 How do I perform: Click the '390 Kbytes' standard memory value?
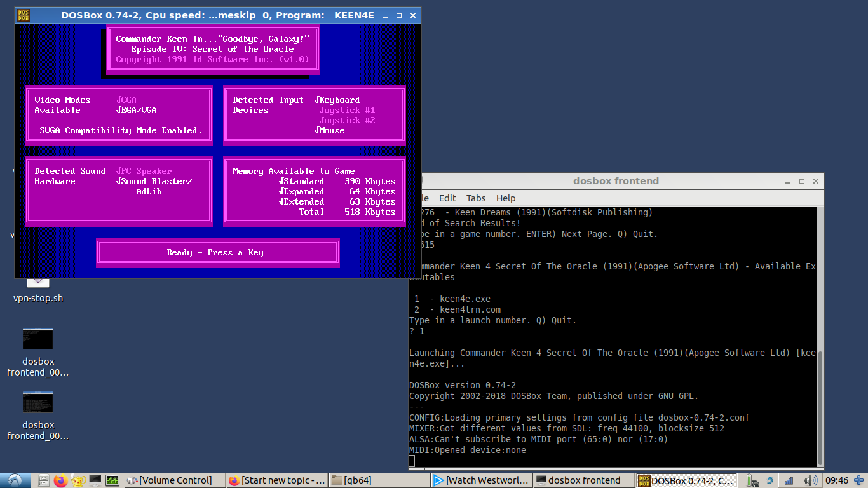point(370,181)
